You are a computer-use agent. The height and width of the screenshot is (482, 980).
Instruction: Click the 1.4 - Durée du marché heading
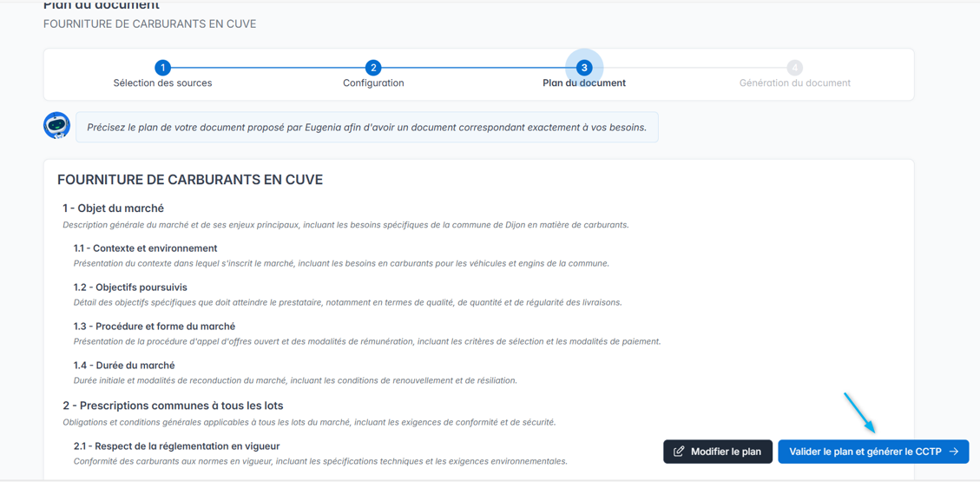point(124,366)
